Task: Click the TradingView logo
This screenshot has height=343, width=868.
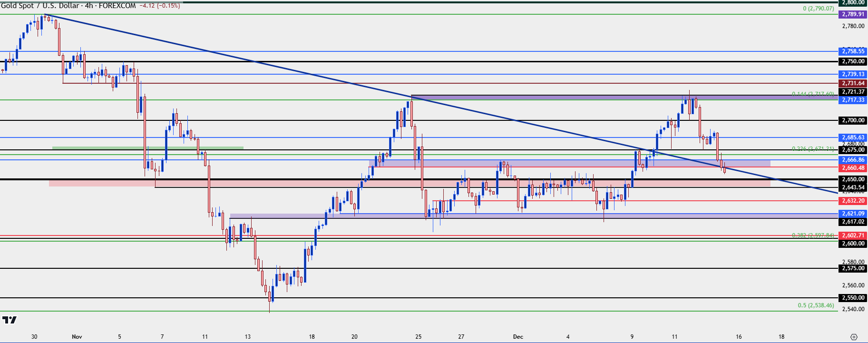Action: click(x=10, y=320)
